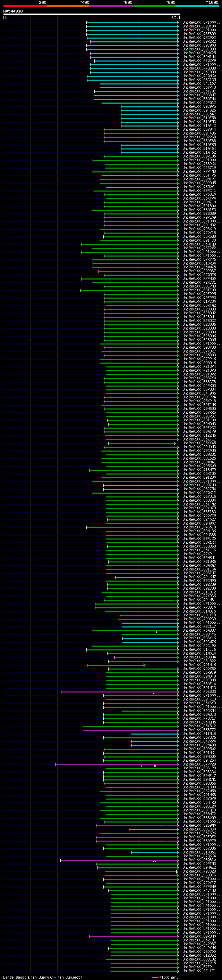Select the UniRef100_A4S5I9 label

click(x=199, y=527)
